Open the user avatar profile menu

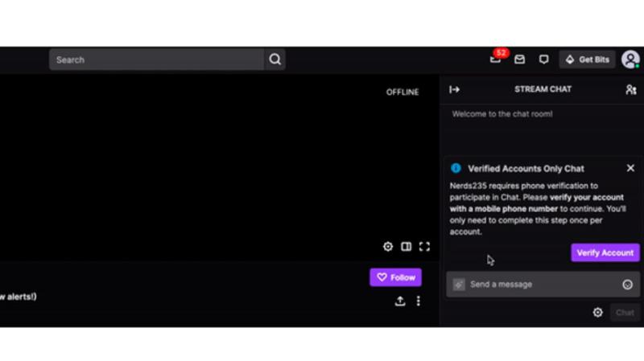click(x=630, y=59)
